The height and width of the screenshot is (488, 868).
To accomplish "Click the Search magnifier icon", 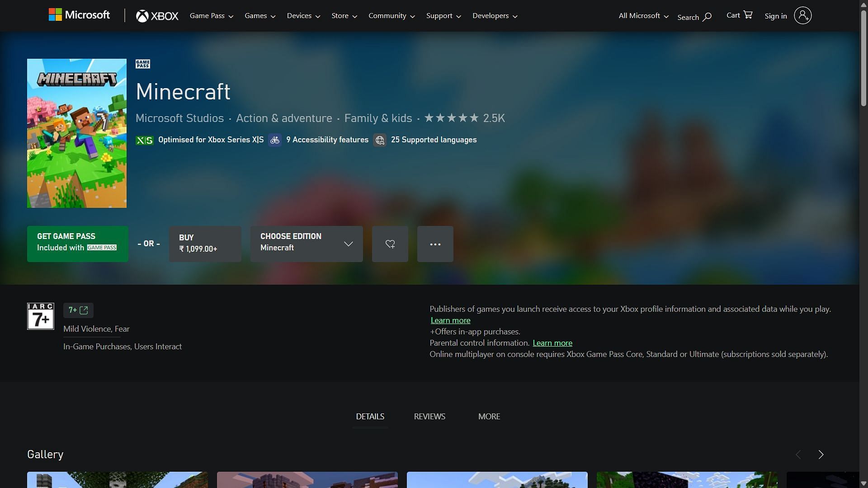I will (707, 17).
